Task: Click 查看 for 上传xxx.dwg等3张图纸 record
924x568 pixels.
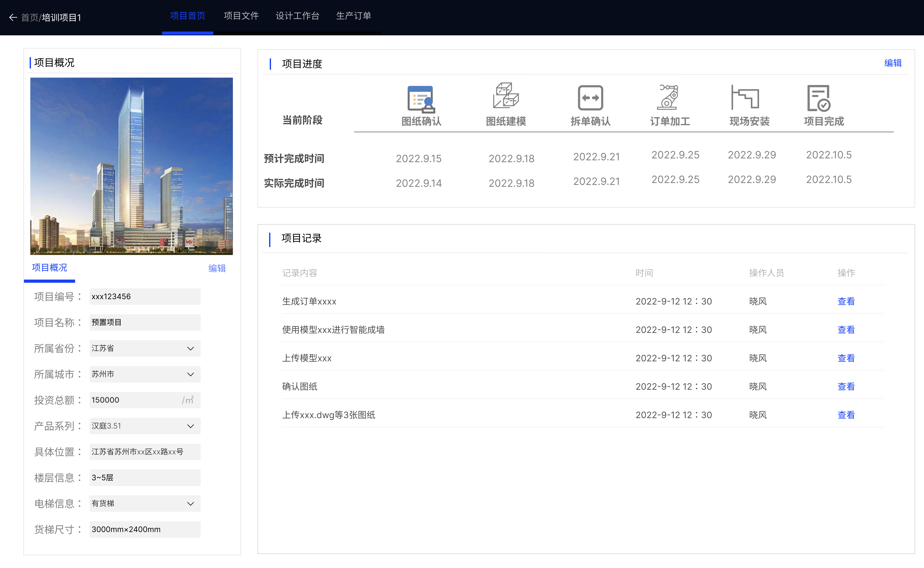Action: 846,415
